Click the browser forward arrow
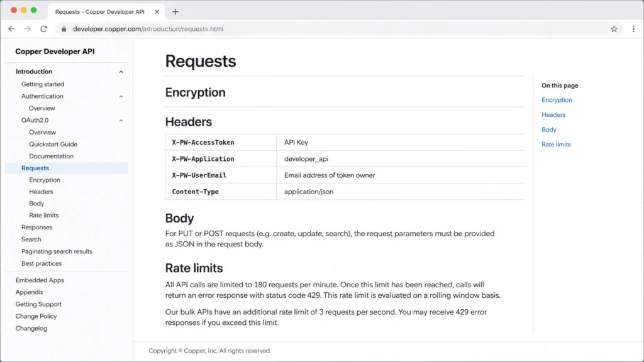 pyautogui.click(x=28, y=29)
